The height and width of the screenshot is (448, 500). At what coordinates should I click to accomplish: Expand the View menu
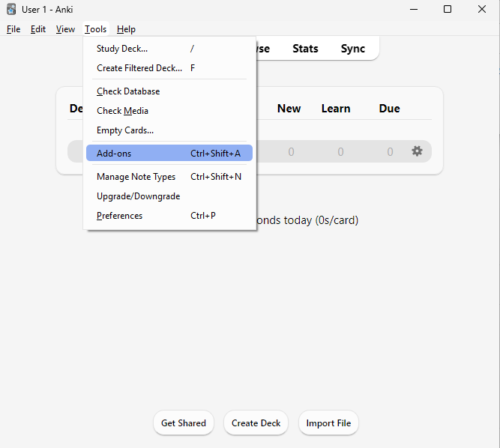point(65,29)
